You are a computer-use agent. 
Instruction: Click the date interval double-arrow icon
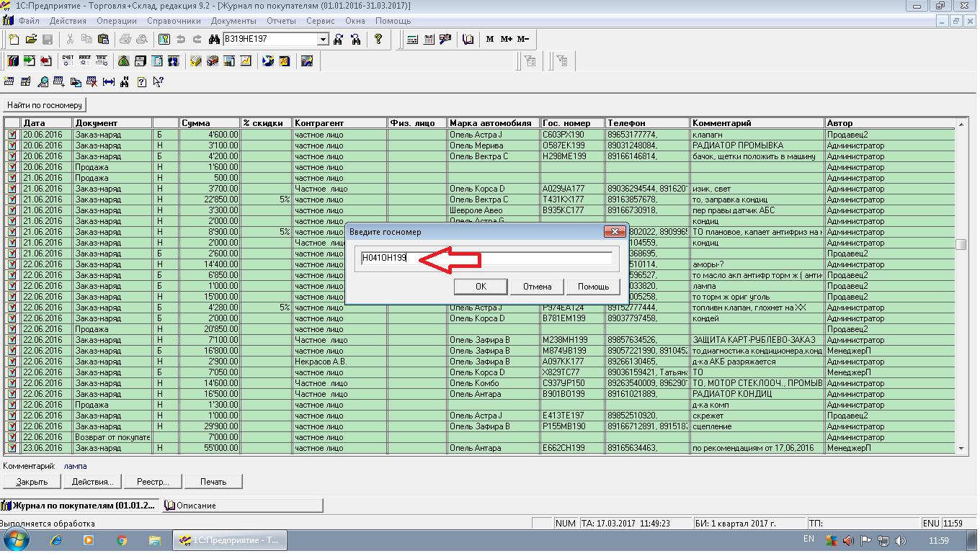[x=109, y=82]
